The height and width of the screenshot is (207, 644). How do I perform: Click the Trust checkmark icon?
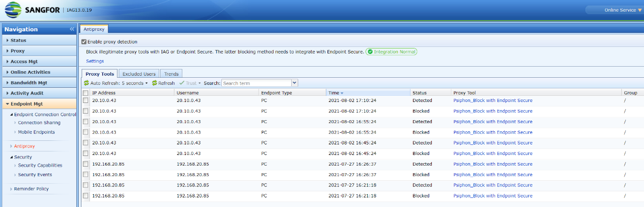[181, 83]
